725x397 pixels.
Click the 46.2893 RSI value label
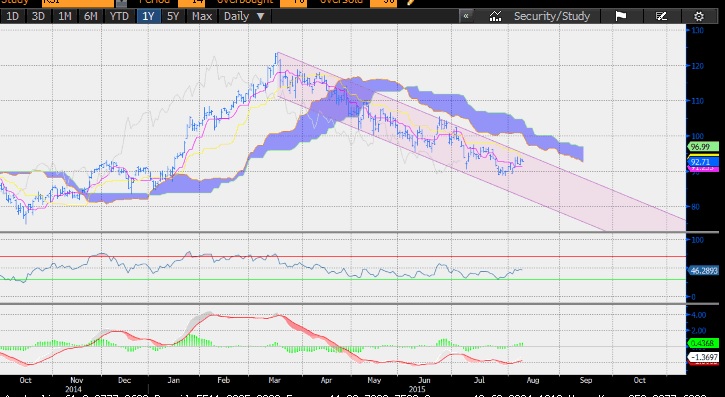[x=703, y=270]
